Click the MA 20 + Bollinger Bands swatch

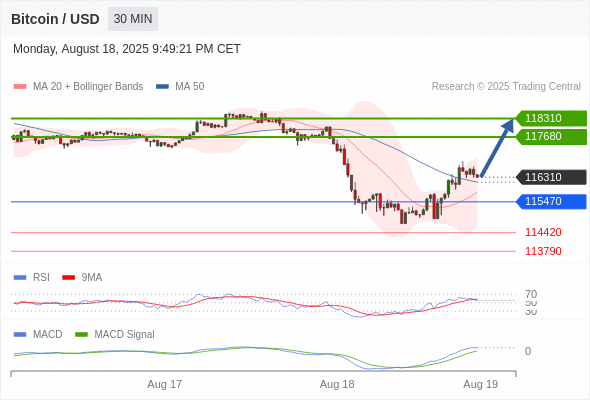coord(20,87)
